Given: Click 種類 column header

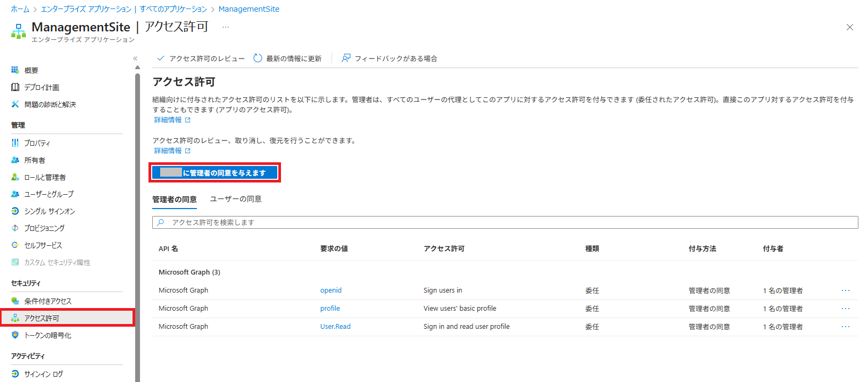Looking at the screenshot, I should pos(592,248).
